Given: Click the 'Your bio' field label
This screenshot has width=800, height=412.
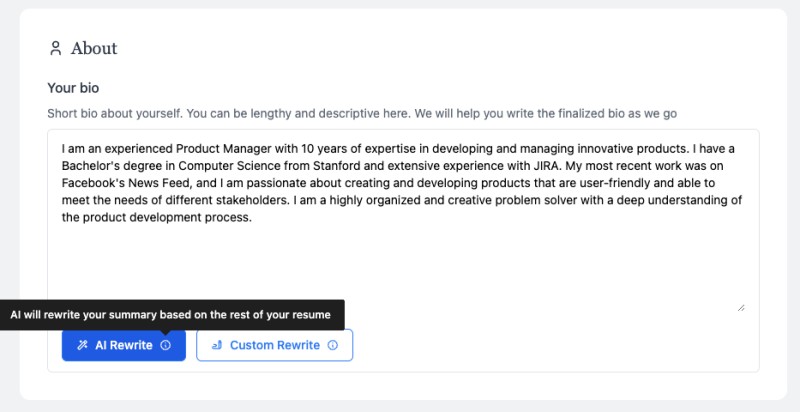Looking at the screenshot, I should click(73, 88).
